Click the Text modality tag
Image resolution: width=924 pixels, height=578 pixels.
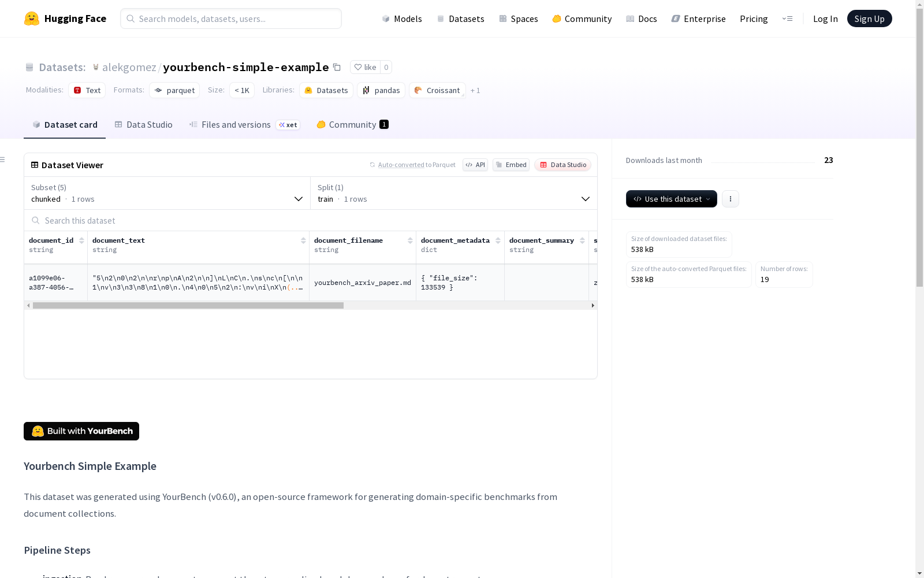[87, 90]
